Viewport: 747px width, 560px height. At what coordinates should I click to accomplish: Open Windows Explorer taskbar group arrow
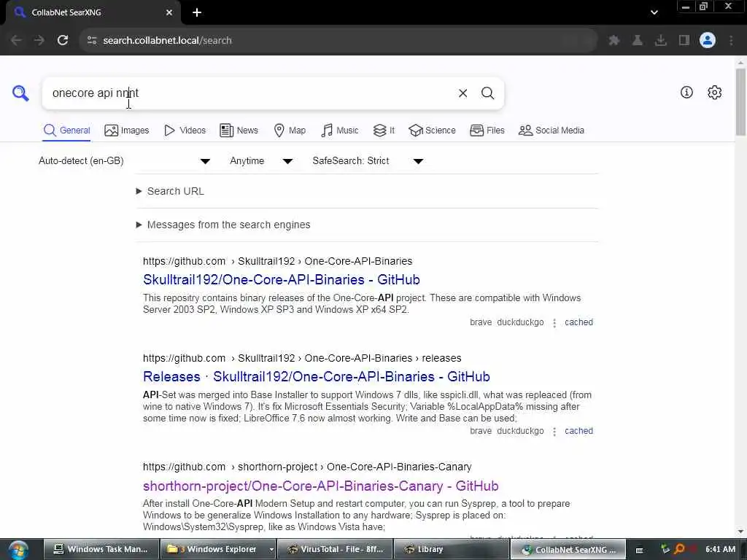coord(271,549)
